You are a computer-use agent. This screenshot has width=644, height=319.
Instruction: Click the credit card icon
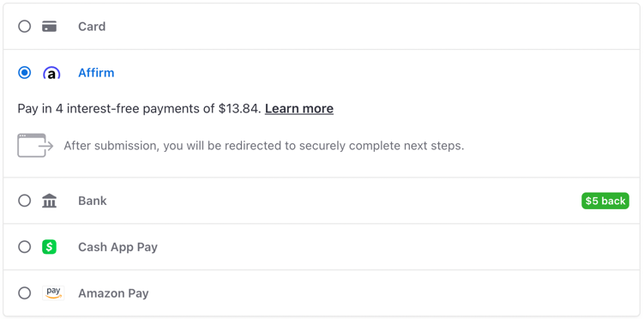point(49,27)
